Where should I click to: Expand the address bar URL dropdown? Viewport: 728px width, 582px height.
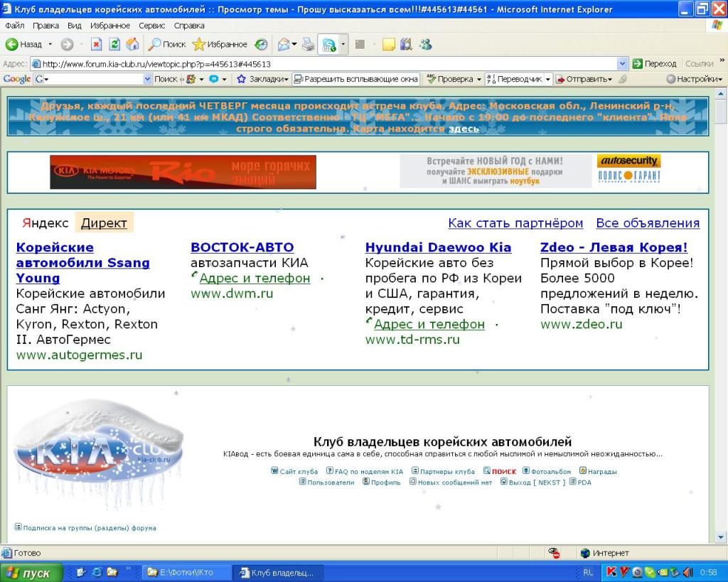pyautogui.click(x=623, y=64)
